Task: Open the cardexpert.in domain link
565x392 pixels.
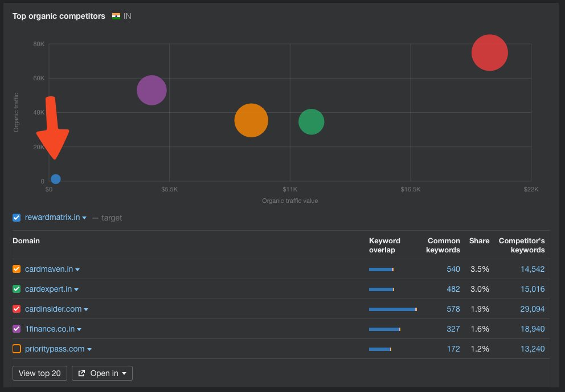Action: 48,289
